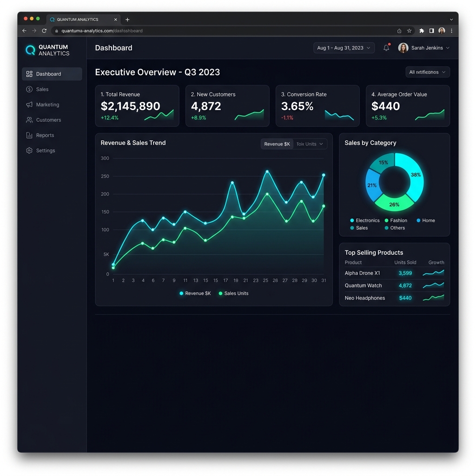The height and width of the screenshot is (476, 476).
Task: Click the Dashboard grid icon
Action: [x=29, y=73]
